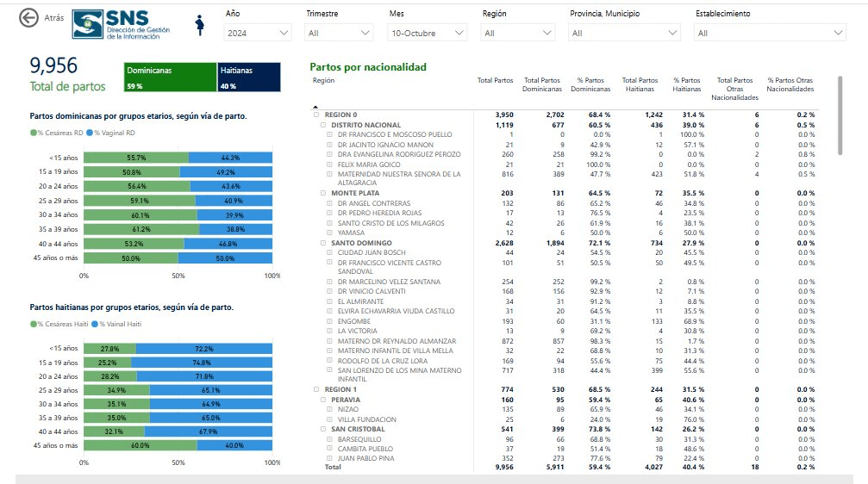868x484 pixels.
Task: Click the % Vainal Haití legend marker
Action: 95,324
